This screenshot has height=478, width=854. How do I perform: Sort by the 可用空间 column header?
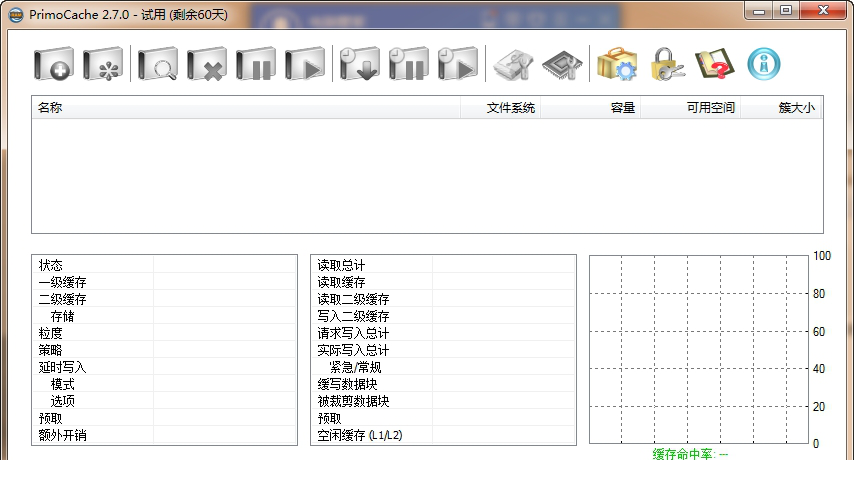(x=690, y=108)
